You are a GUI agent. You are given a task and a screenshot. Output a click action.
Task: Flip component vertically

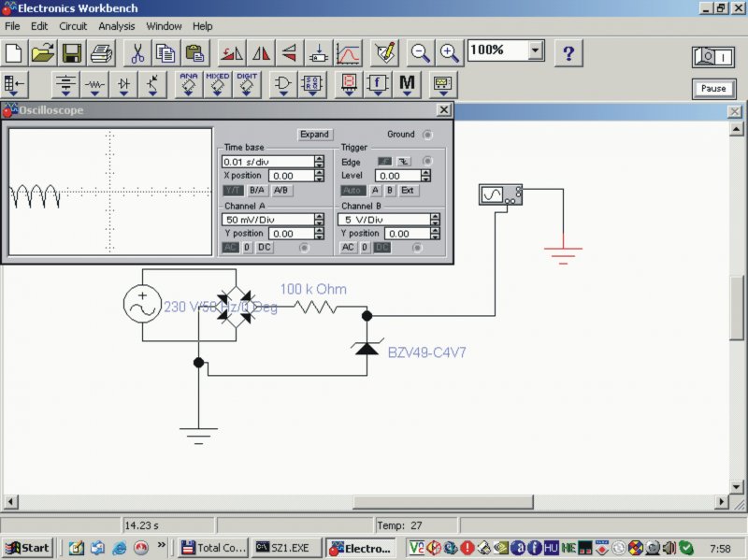tap(289, 52)
